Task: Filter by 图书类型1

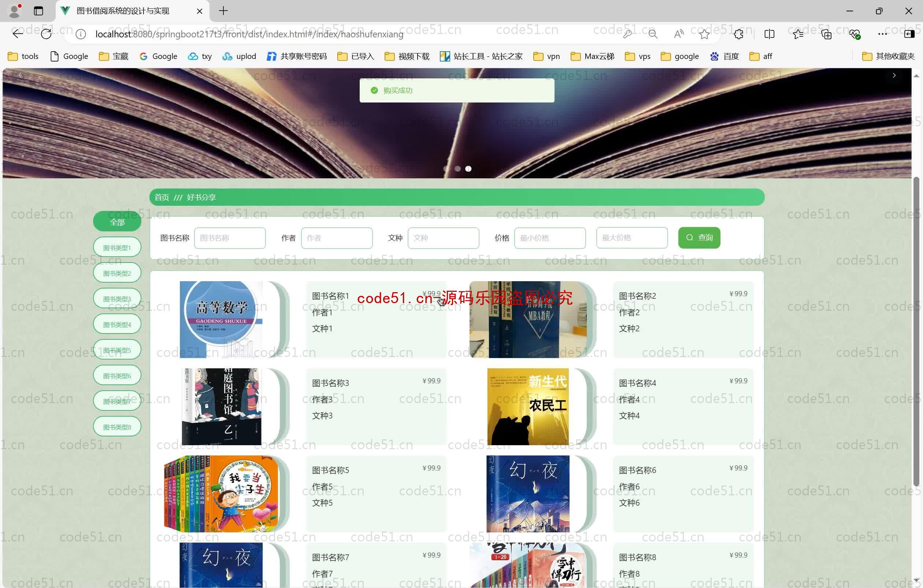Action: click(117, 248)
